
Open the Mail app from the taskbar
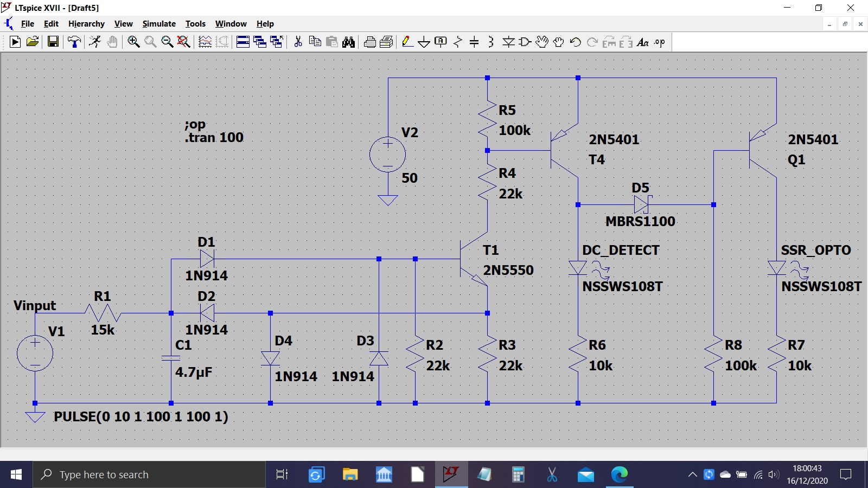[x=585, y=474]
